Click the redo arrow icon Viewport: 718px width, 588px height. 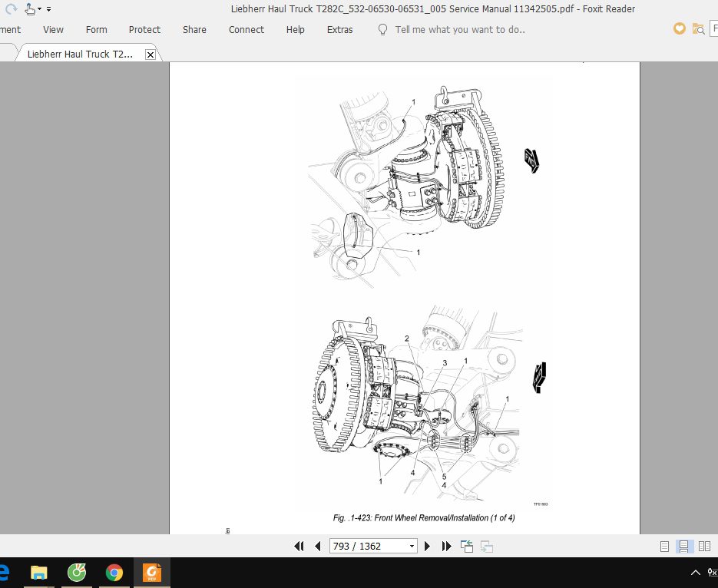[x=11, y=9]
